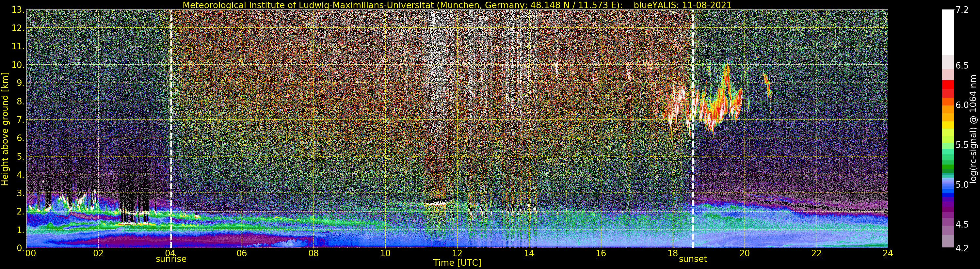Click the 08 time axis tick label
This screenshot has width=980, height=269.
[313, 253]
